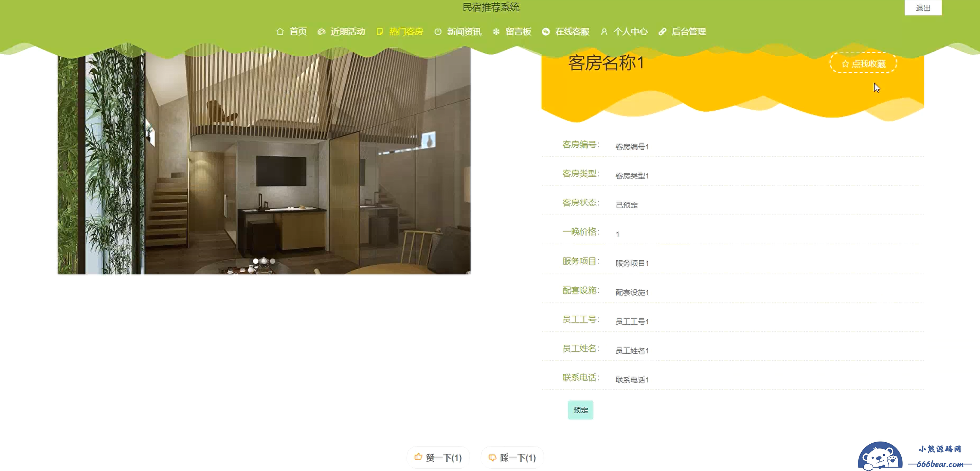Click the link icon beside 后台管理
Image resolution: width=980 pixels, height=471 pixels.
pos(662,32)
